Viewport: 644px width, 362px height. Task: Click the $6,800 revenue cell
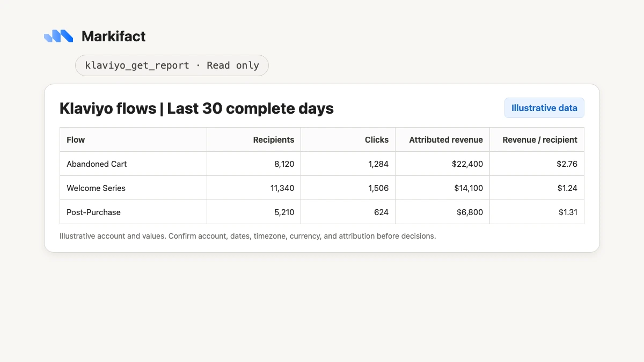tap(443, 212)
